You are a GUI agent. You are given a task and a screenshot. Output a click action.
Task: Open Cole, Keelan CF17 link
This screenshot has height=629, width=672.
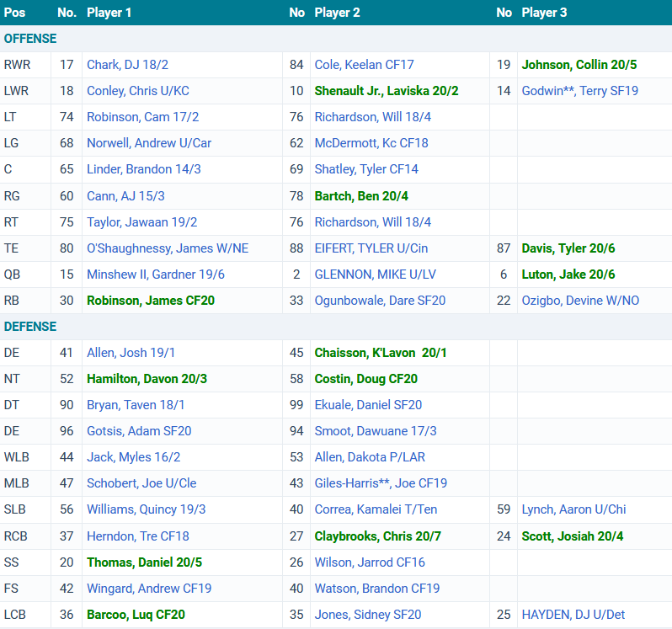pyautogui.click(x=364, y=65)
